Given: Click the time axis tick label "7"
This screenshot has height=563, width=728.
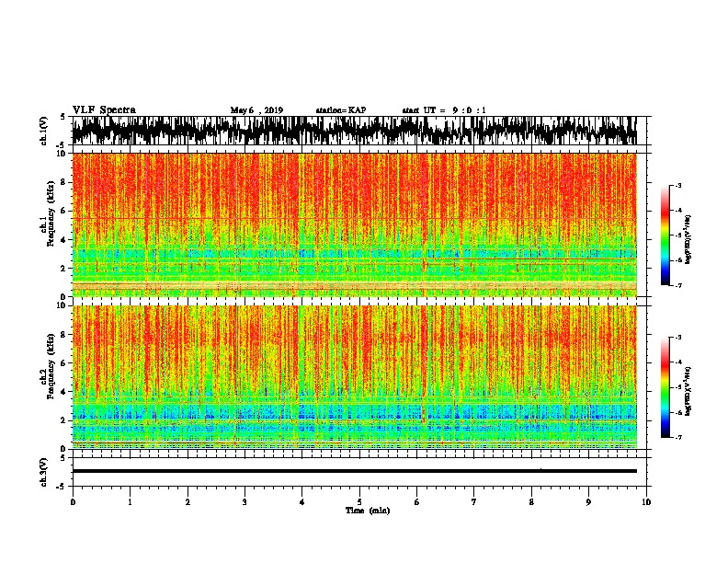Looking at the screenshot, I should [x=474, y=502].
